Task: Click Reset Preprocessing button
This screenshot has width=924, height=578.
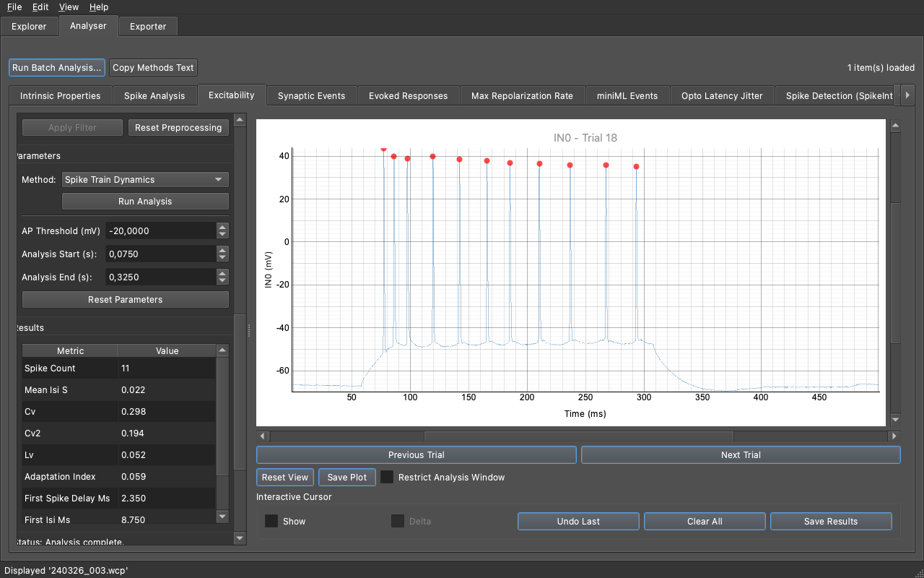Action: tap(178, 127)
